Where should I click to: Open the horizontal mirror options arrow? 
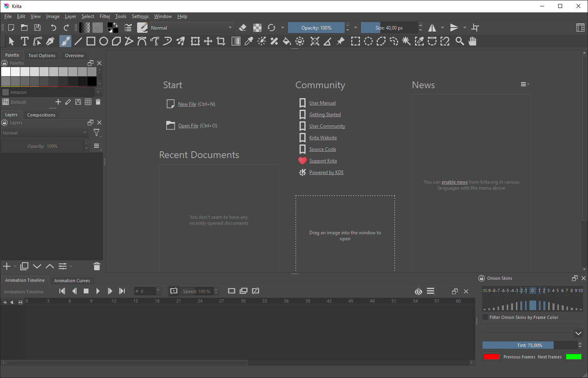(x=442, y=28)
